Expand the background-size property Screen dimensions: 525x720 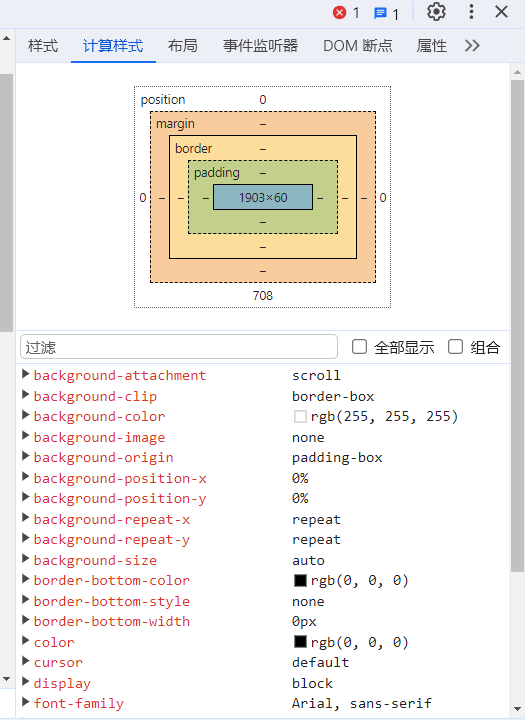pos(26,559)
